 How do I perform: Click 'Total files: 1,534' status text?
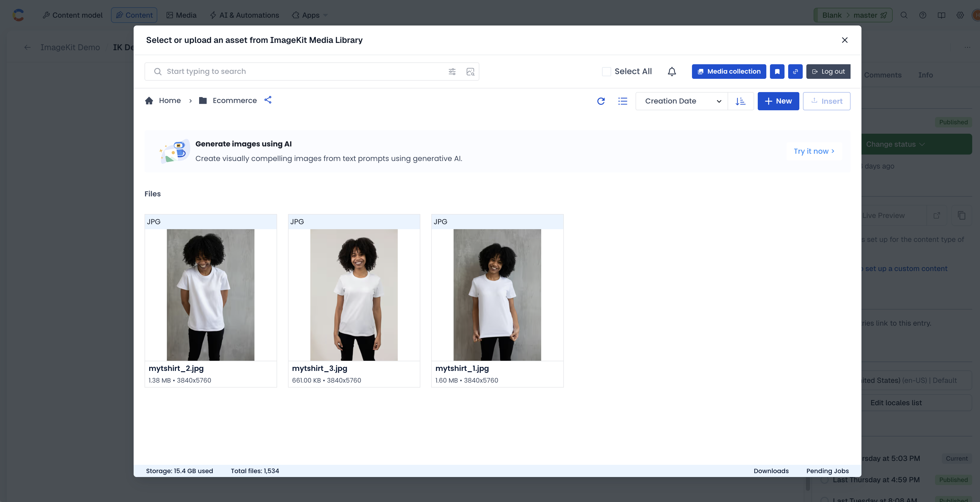point(255,471)
